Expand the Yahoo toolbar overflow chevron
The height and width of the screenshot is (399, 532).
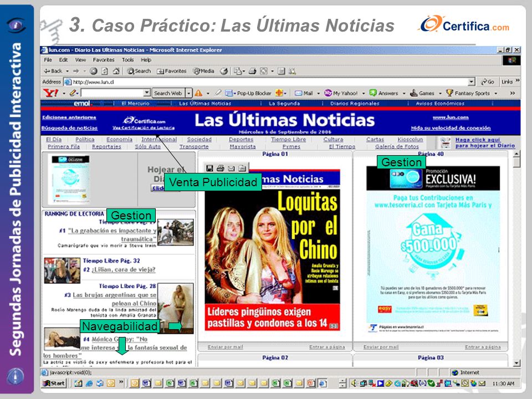pyautogui.click(x=512, y=93)
